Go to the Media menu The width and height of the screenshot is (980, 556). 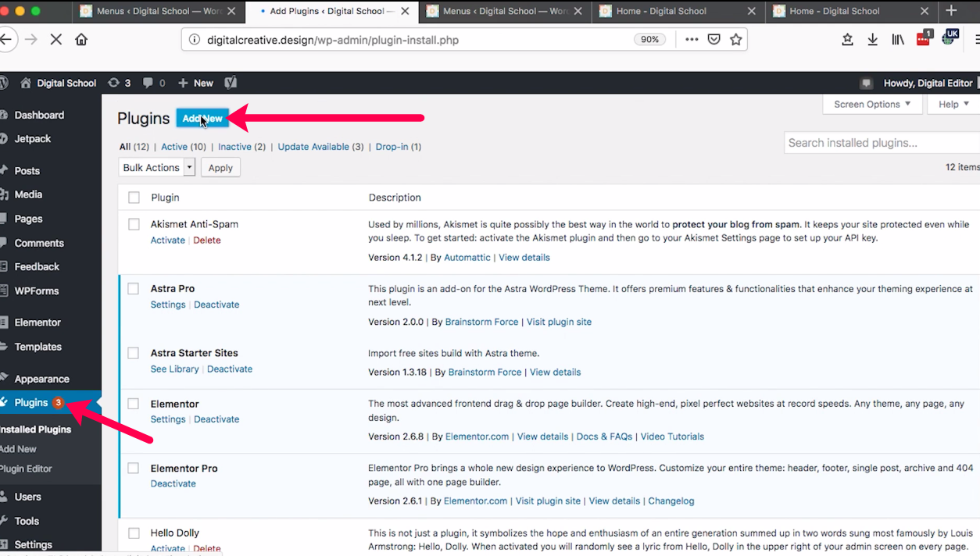point(28,194)
